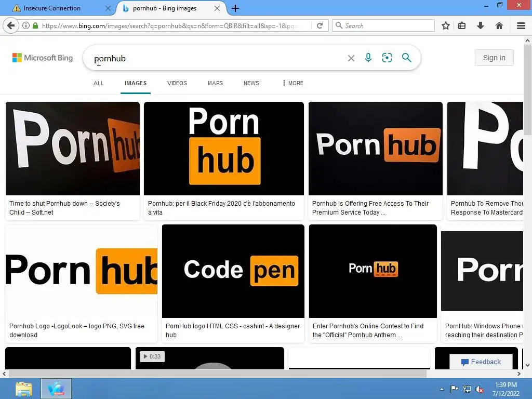Click the Sign in button
Screen dimensions: 532x399
coord(494,58)
